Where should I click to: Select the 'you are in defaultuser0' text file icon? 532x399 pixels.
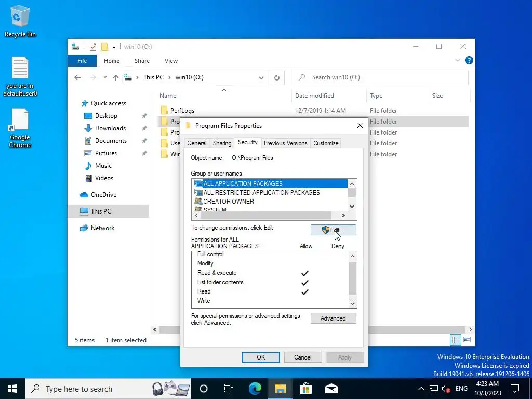coord(20,77)
